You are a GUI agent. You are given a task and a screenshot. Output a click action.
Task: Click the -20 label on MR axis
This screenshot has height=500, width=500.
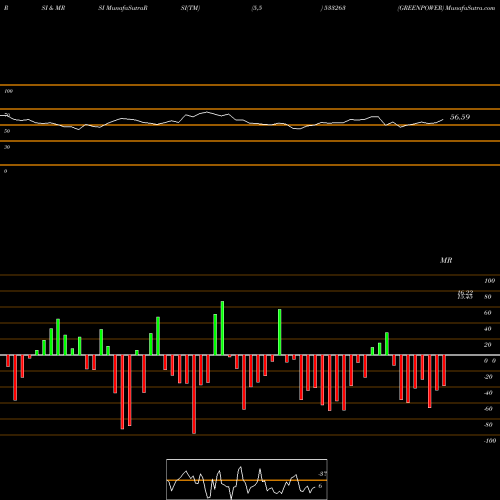488,377
